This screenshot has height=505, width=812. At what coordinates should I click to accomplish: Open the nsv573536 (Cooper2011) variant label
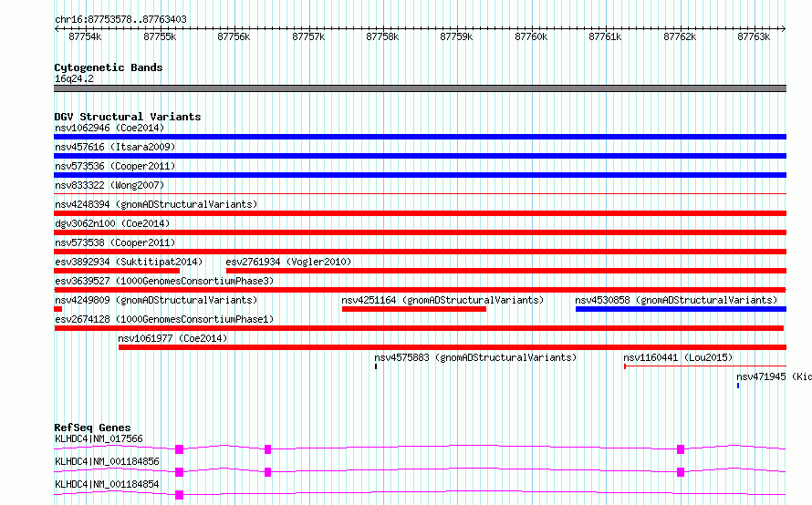(x=115, y=166)
